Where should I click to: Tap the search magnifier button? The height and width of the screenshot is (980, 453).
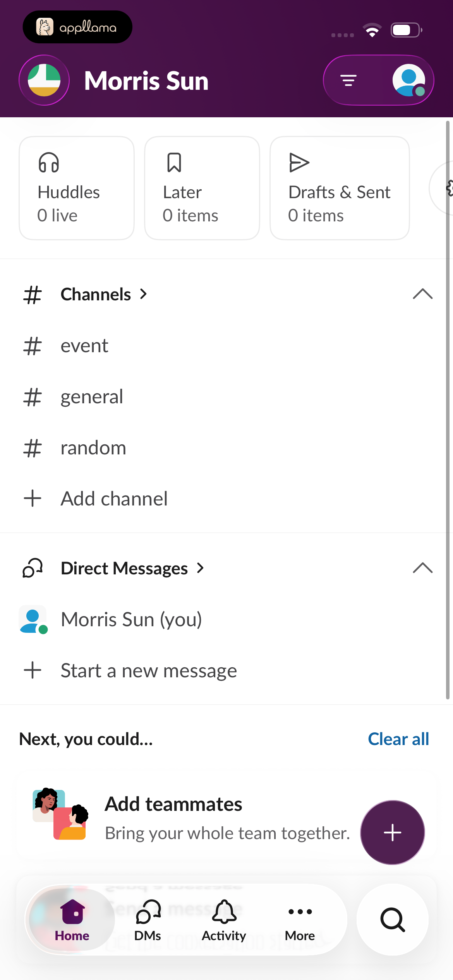tap(393, 920)
